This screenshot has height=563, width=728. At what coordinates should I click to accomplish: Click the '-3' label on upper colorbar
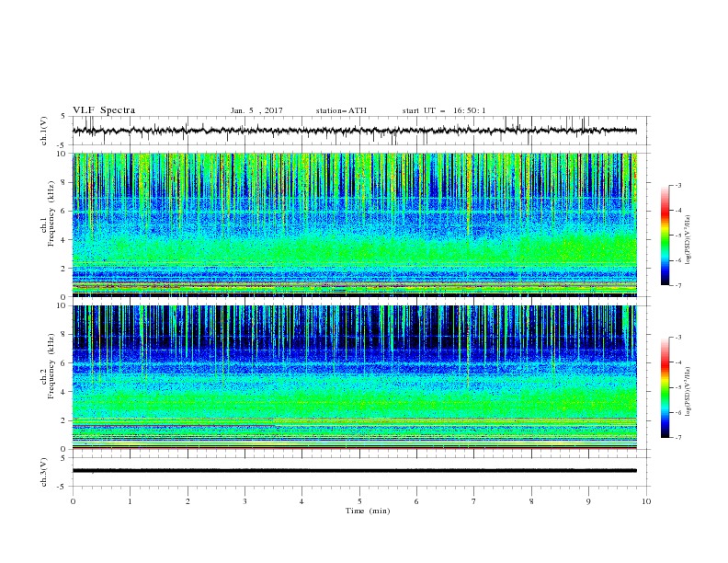click(x=677, y=185)
